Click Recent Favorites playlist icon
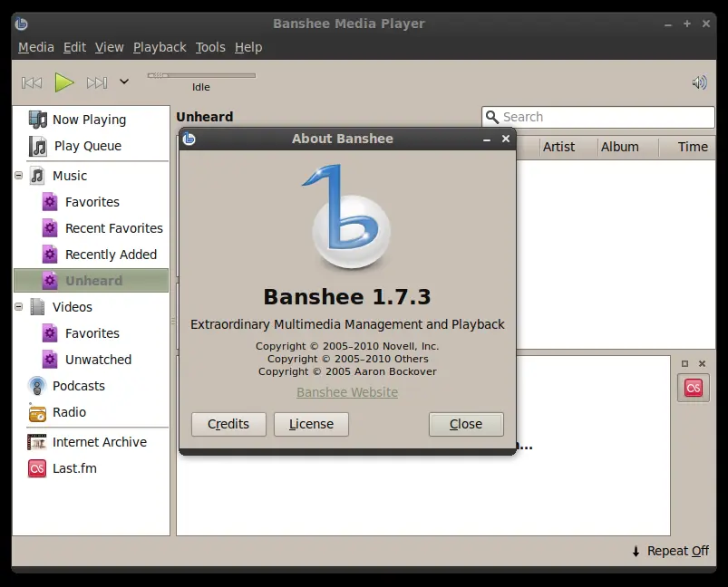Screen dimensions: 728x587 50,228
